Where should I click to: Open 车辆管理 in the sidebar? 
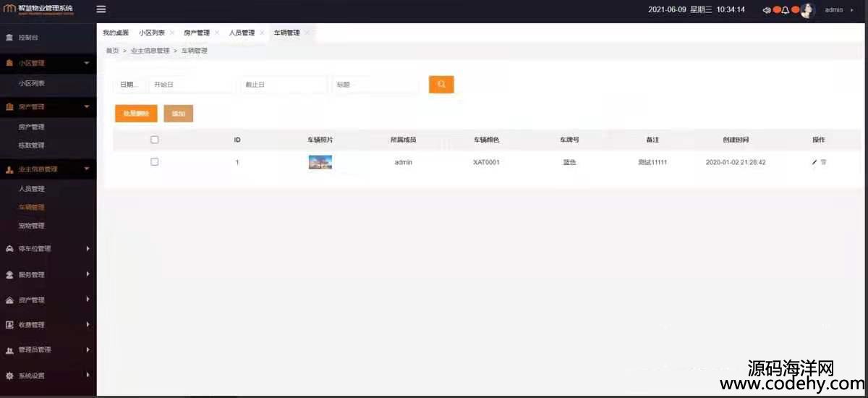click(32, 208)
